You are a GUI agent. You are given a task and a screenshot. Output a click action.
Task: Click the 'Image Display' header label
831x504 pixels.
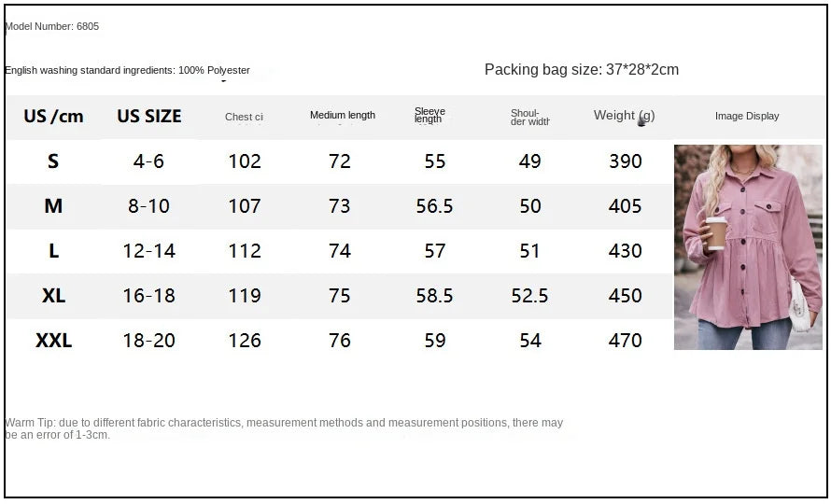click(x=747, y=116)
